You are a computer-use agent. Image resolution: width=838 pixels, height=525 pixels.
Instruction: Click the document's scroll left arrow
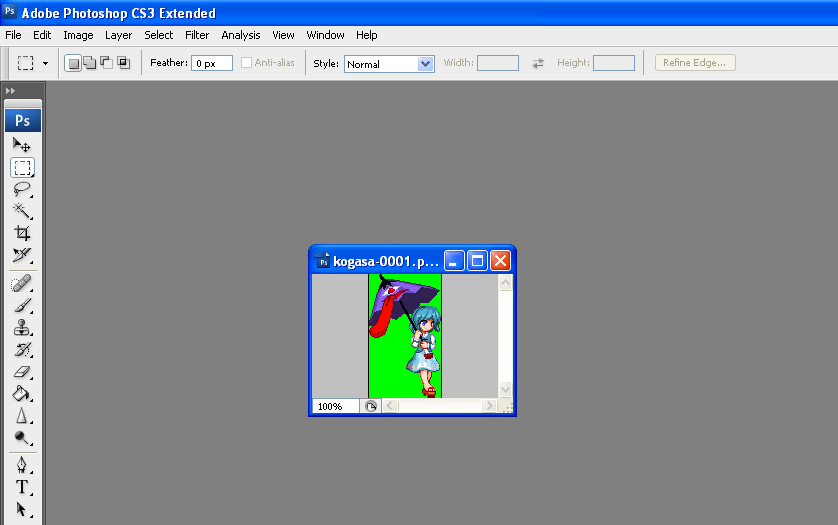[390, 406]
